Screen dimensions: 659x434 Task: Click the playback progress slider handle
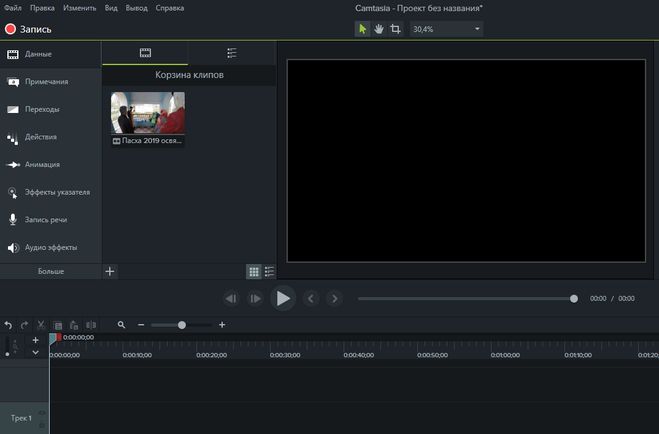click(x=574, y=299)
